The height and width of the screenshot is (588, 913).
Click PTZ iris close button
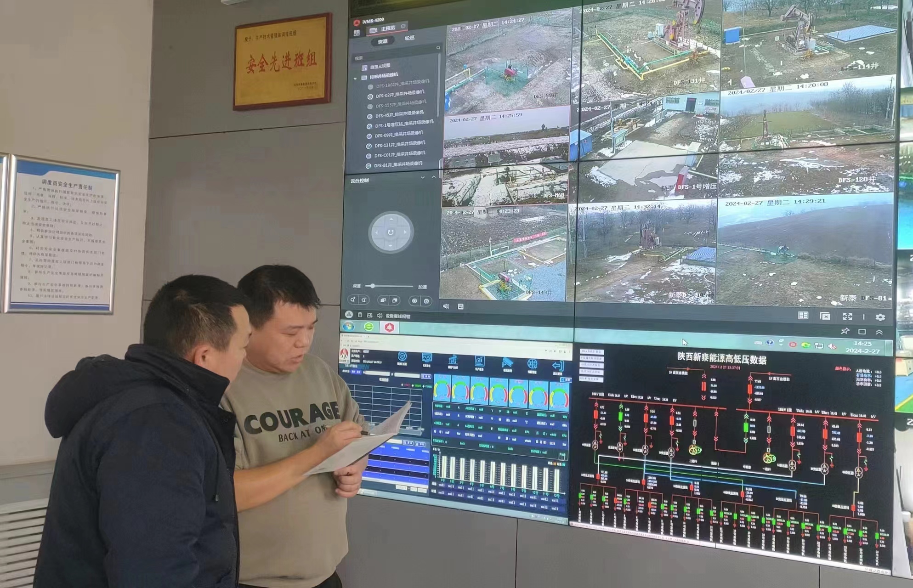click(x=426, y=301)
